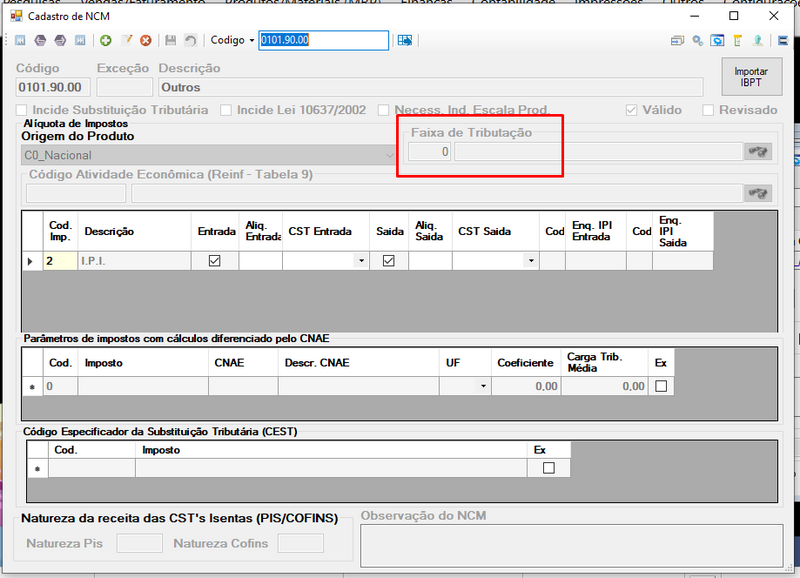Click the code search field with 0101.90.00

coord(323,40)
